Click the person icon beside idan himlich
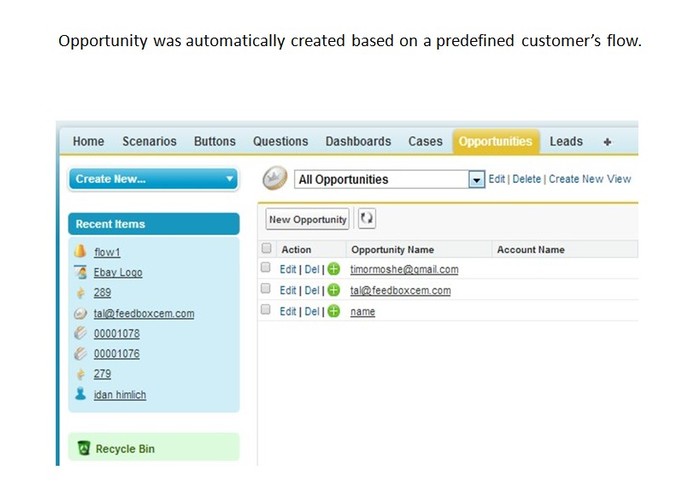Viewport: 695px width, 494px height. 80,394
